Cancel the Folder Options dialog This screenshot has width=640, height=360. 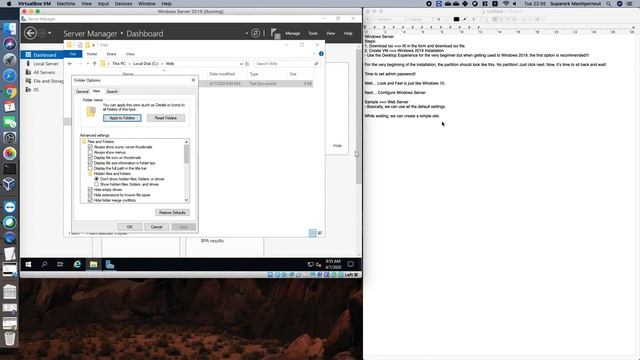[156, 227]
